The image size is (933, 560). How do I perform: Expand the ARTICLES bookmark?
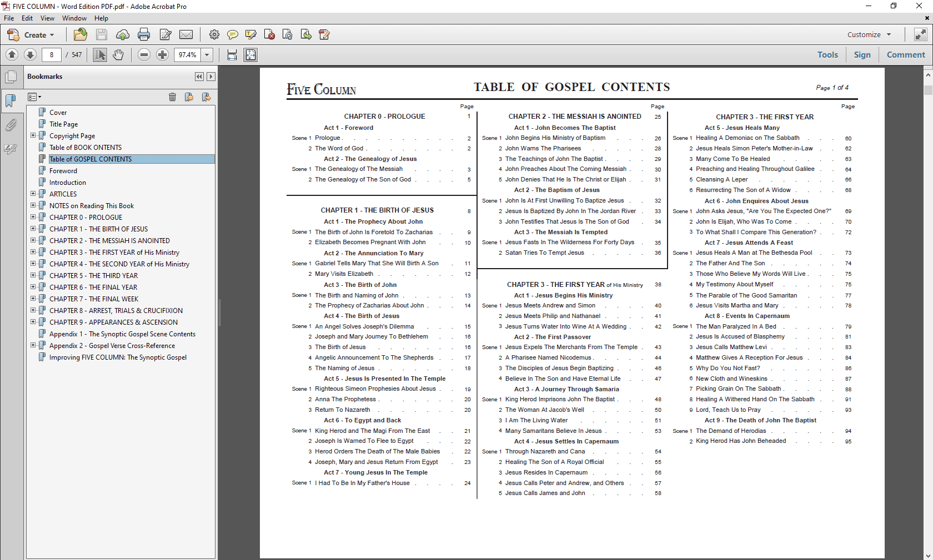(33, 194)
